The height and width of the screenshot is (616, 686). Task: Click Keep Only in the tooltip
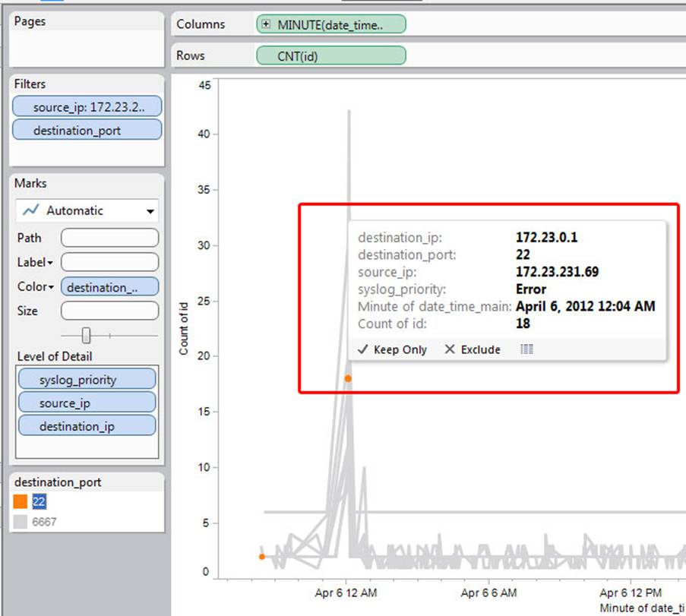(400, 349)
